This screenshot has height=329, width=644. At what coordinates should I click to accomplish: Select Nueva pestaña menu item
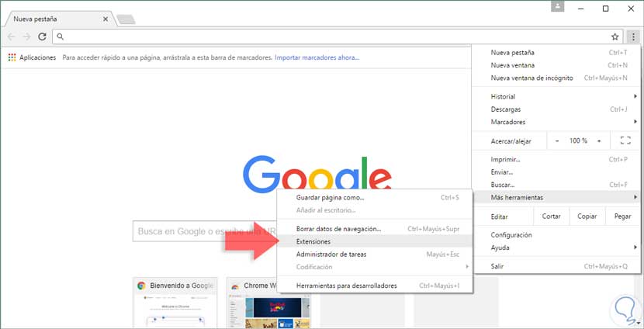[x=556, y=53]
